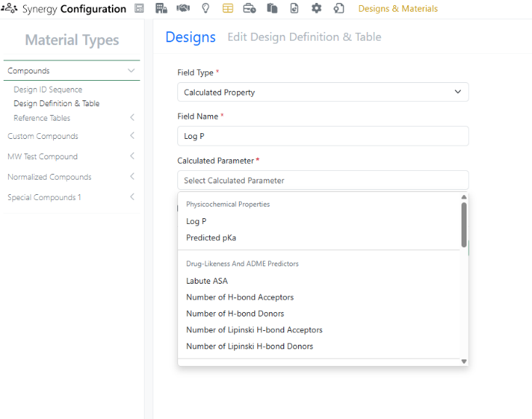
Task: Open the briefcase with clock icon
Action: 249,8
